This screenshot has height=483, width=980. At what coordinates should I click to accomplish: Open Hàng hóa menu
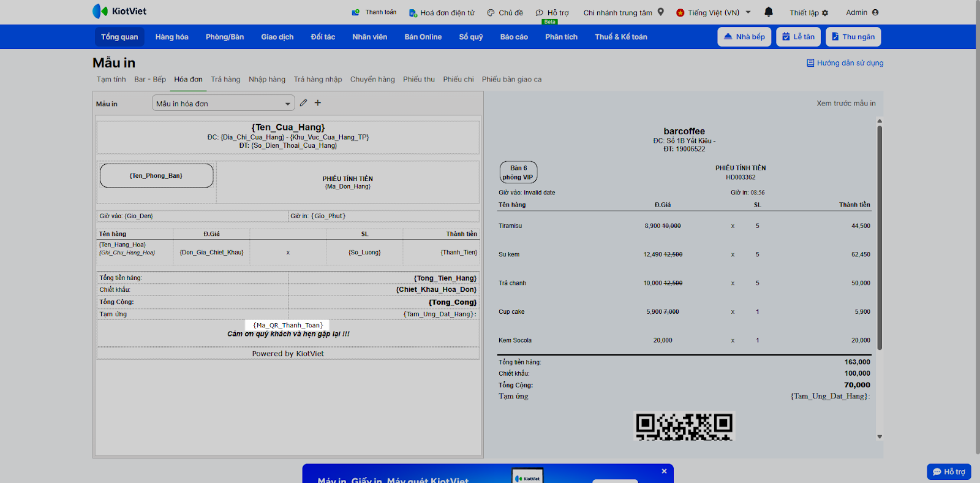click(171, 37)
